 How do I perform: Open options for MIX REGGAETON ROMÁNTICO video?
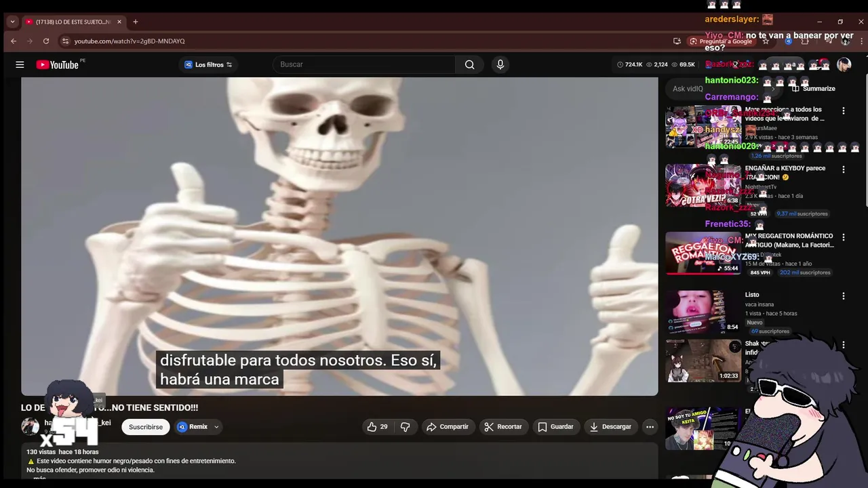(844, 237)
